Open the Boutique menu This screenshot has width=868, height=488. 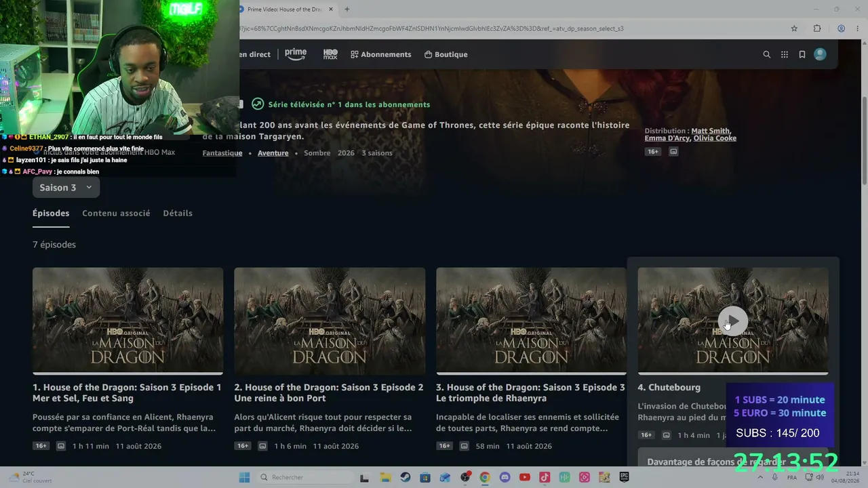[x=446, y=54]
